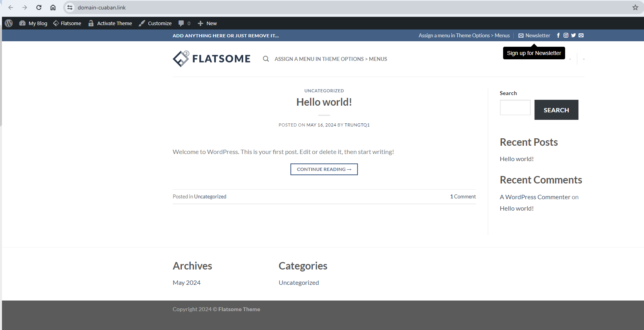The width and height of the screenshot is (644, 330).
Task: Click the dark SEARCH button
Action: 556,110
